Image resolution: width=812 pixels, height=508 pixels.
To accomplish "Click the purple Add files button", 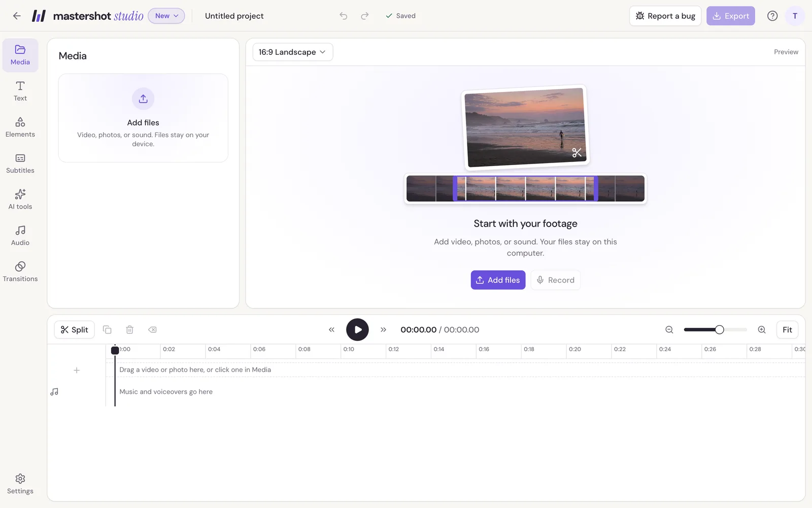I will 498,280.
